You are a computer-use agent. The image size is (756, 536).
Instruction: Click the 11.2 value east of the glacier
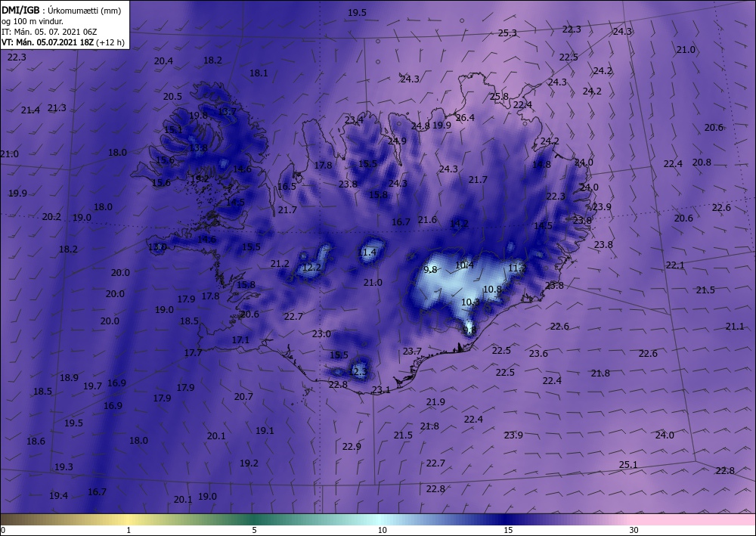(x=517, y=268)
